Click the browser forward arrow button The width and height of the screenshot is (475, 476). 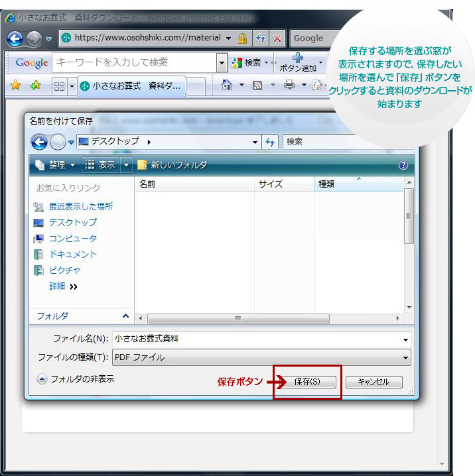(x=34, y=39)
